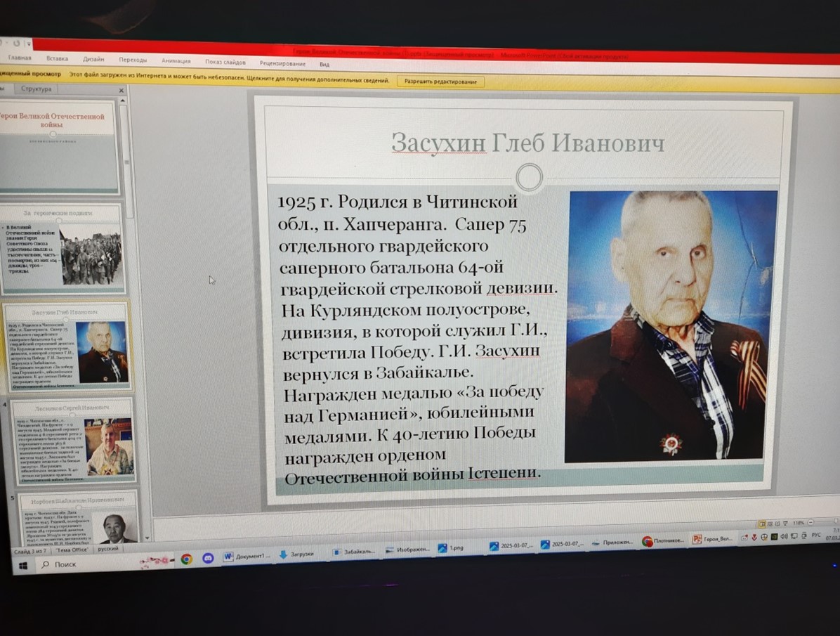Click the redo icon in quick access toolbar
Screen dimensions: 840x636
17,43
